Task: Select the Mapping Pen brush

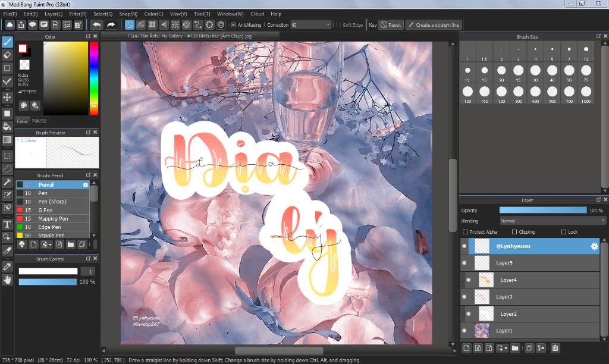Action: coord(53,219)
